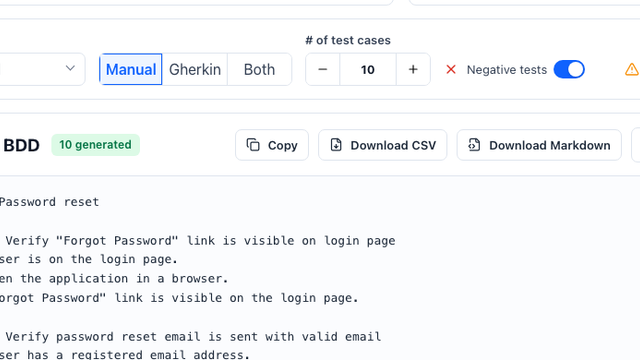Viewport: 640px width, 360px height.
Task: Toggle the Negative tests switch
Action: [x=569, y=69]
